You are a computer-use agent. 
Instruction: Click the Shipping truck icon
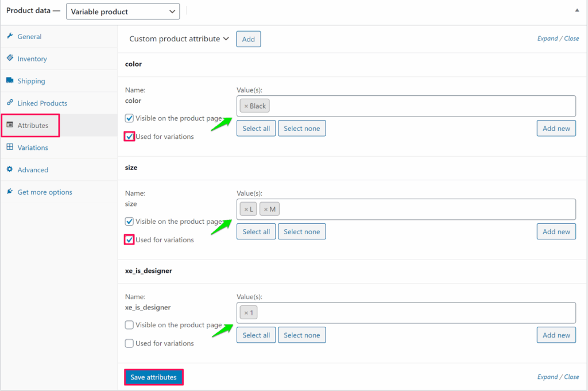pos(10,81)
